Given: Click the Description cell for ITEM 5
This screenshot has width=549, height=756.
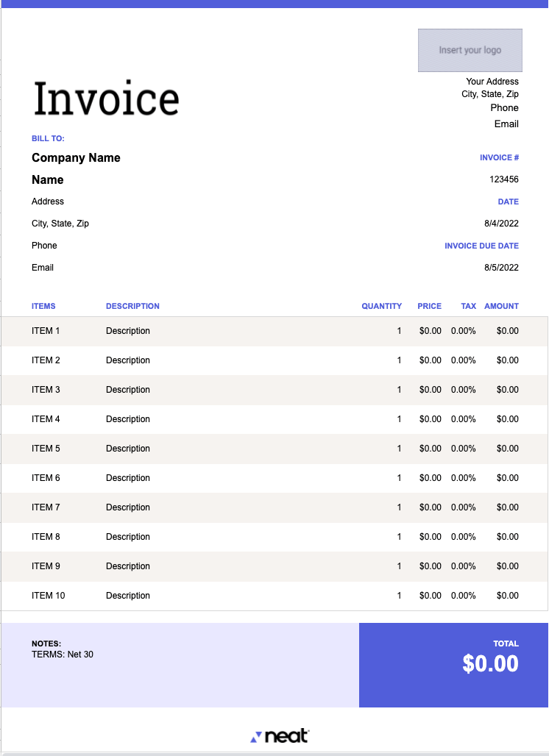Looking at the screenshot, I should [128, 449].
